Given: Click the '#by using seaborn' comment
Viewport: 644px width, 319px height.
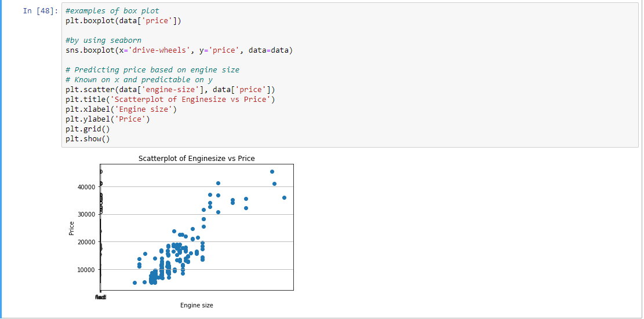Looking at the screenshot, I should tap(103, 41).
